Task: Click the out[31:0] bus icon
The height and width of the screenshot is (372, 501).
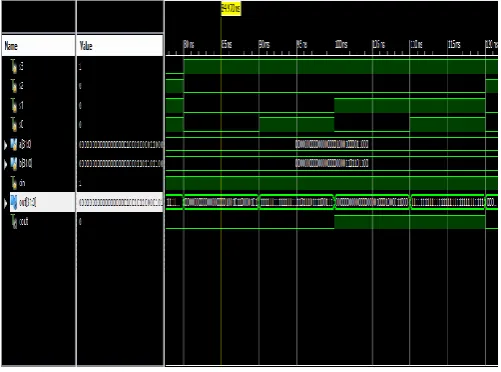Action: (14, 202)
